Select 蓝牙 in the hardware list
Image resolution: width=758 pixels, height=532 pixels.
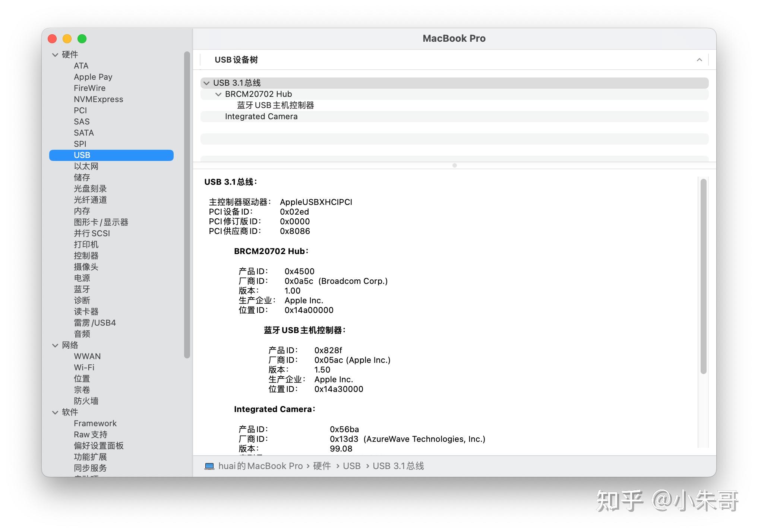tap(82, 289)
